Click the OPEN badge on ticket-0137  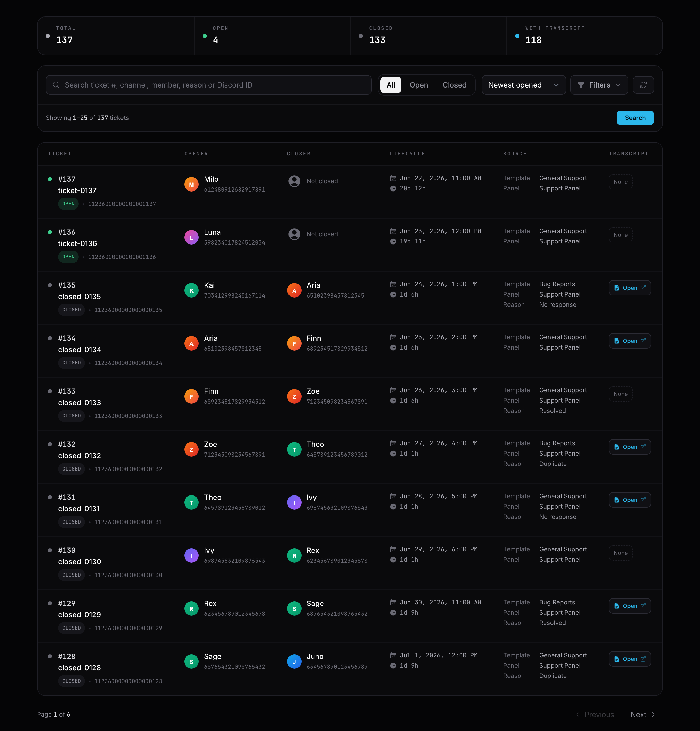click(x=68, y=204)
